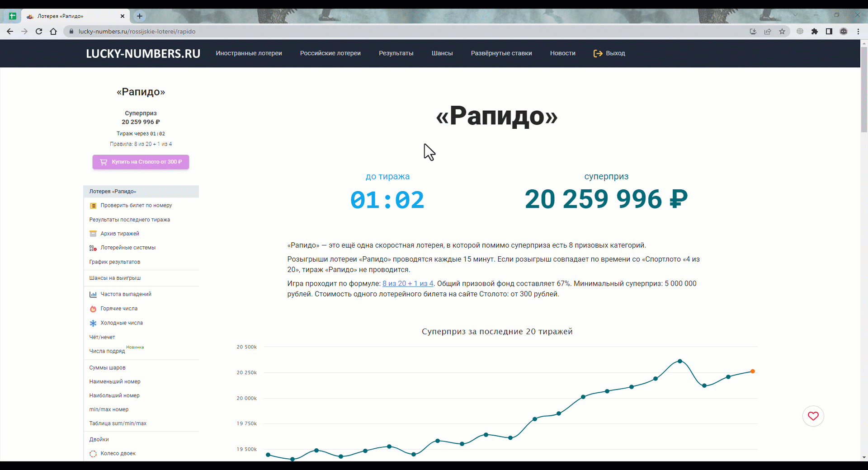
Task: Open the browser extensions puzzle icon
Action: click(x=815, y=32)
